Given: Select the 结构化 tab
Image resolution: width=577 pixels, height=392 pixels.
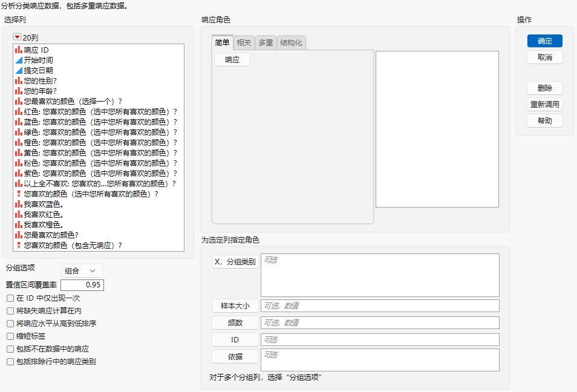Looking at the screenshot, I should click(x=291, y=43).
